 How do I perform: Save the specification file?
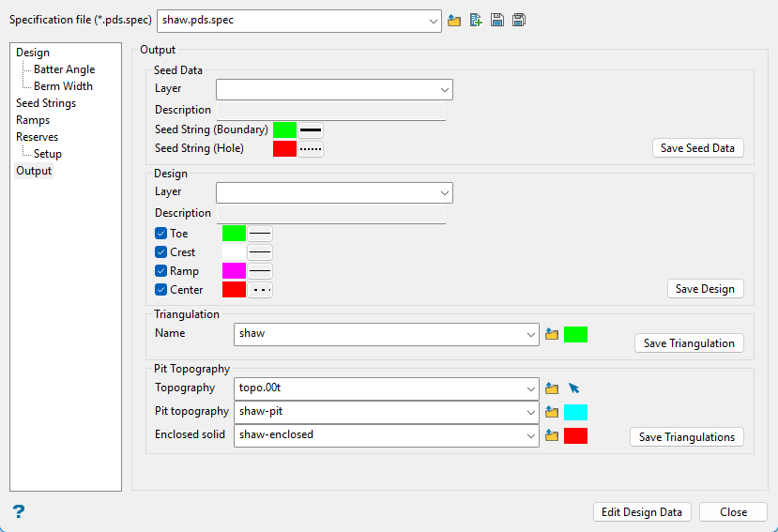pyautogui.click(x=497, y=21)
